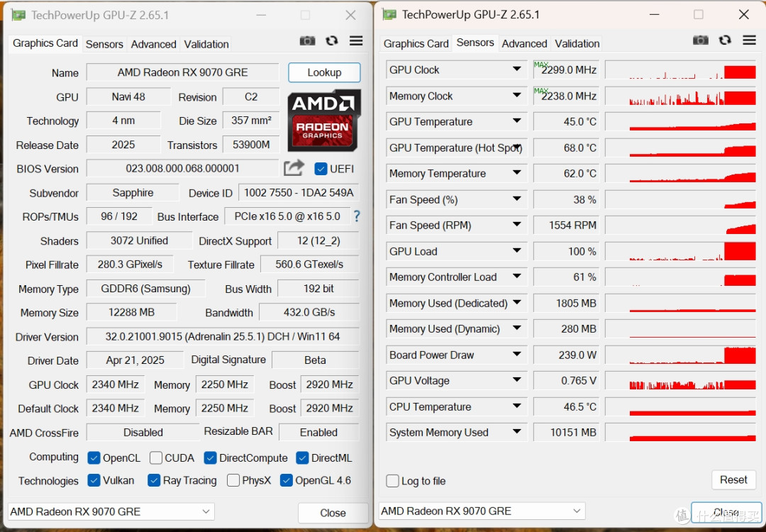Enable Log to file checkbox

[392, 481]
